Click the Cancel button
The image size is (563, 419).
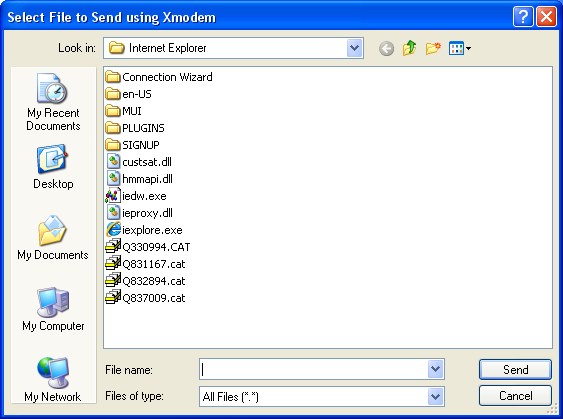point(515,396)
